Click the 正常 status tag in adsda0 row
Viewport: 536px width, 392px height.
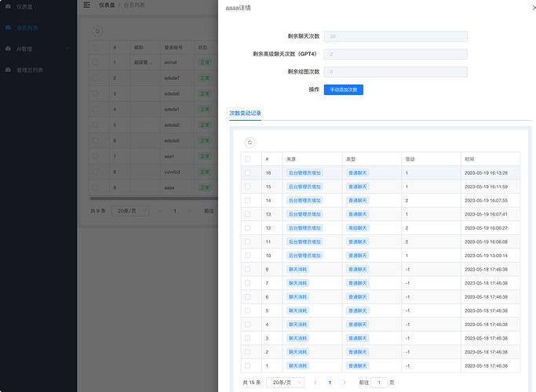coord(205,93)
